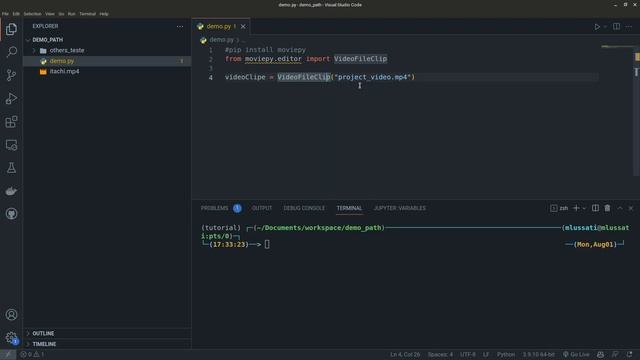Open the Source Control view icon

[11, 75]
